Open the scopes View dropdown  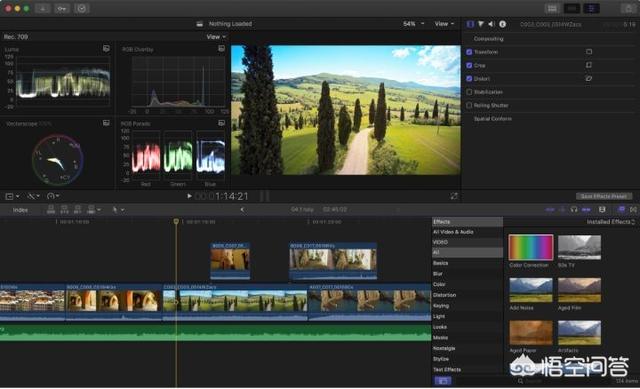216,36
